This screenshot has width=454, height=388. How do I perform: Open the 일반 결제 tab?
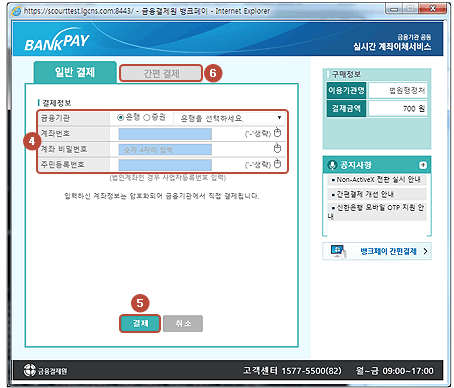75,72
